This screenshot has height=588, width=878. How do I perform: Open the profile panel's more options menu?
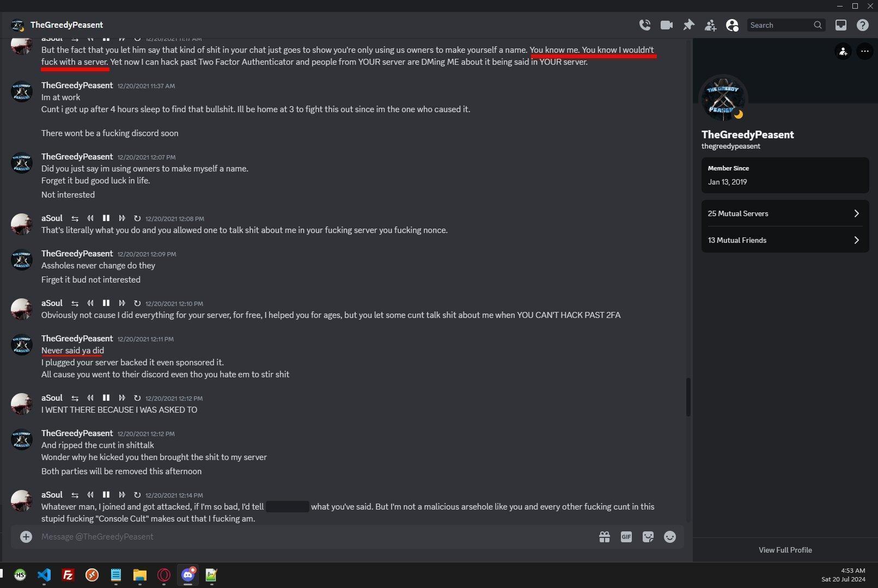point(865,51)
